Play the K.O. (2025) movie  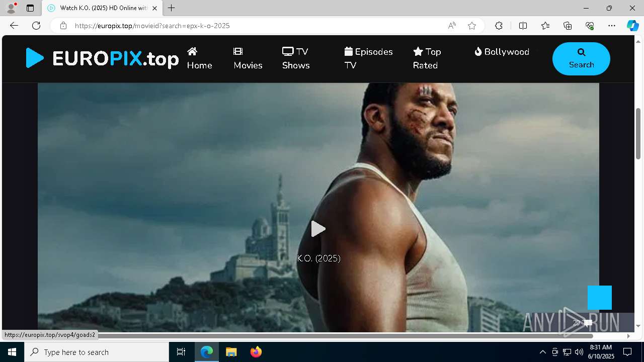[x=318, y=229]
